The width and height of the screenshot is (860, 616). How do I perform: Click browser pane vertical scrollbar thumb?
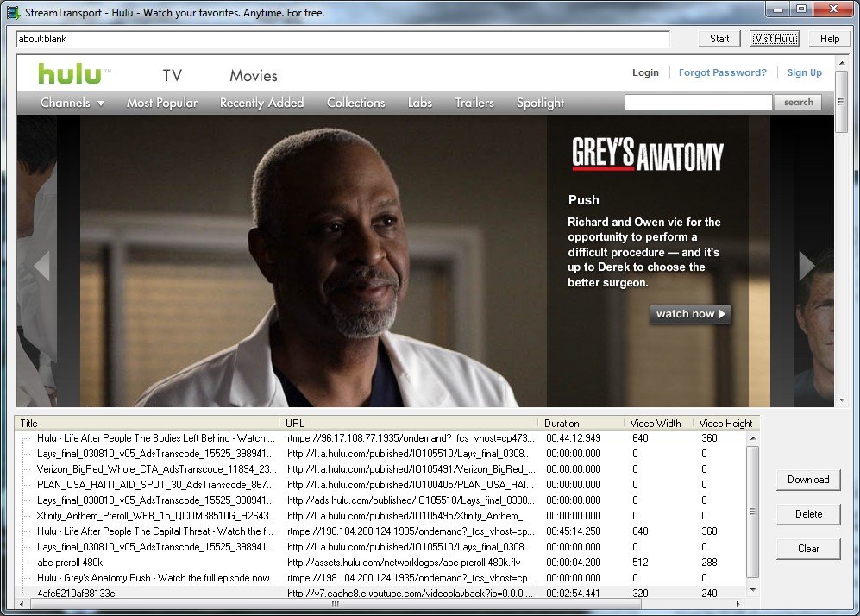pyautogui.click(x=841, y=102)
